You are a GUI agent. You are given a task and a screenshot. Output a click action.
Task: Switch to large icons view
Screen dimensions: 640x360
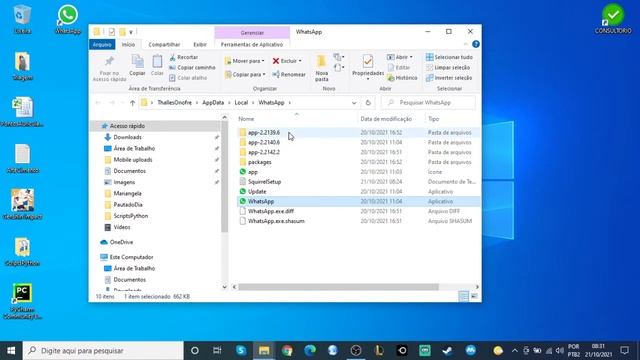(474, 296)
